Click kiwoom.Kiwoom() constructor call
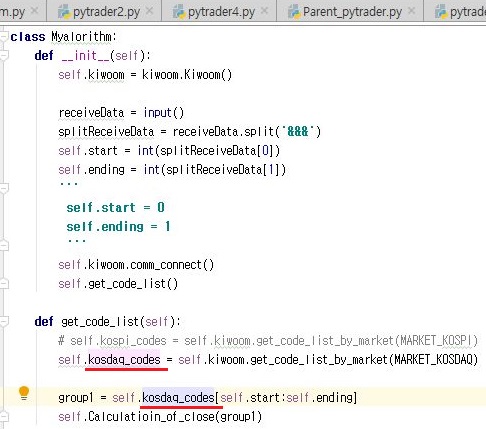This screenshot has width=486, height=429. [x=187, y=75]
